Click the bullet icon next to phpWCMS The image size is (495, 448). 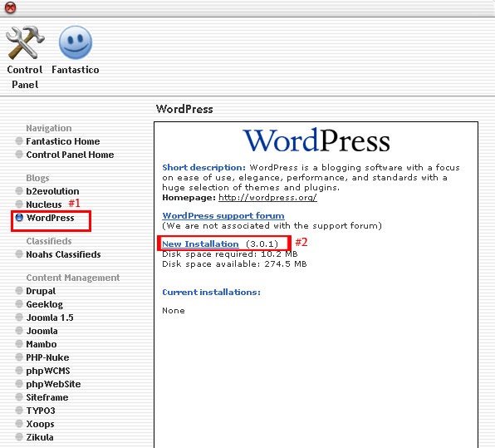19,370
